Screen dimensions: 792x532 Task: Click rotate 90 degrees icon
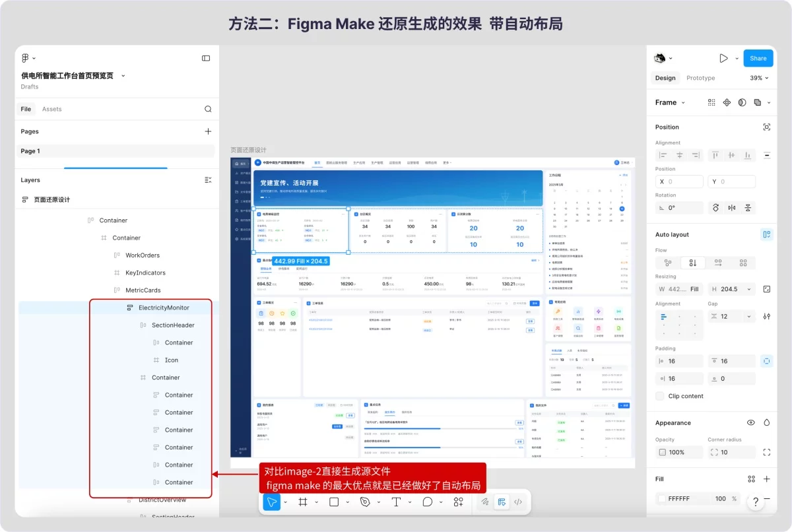(715, 207)
